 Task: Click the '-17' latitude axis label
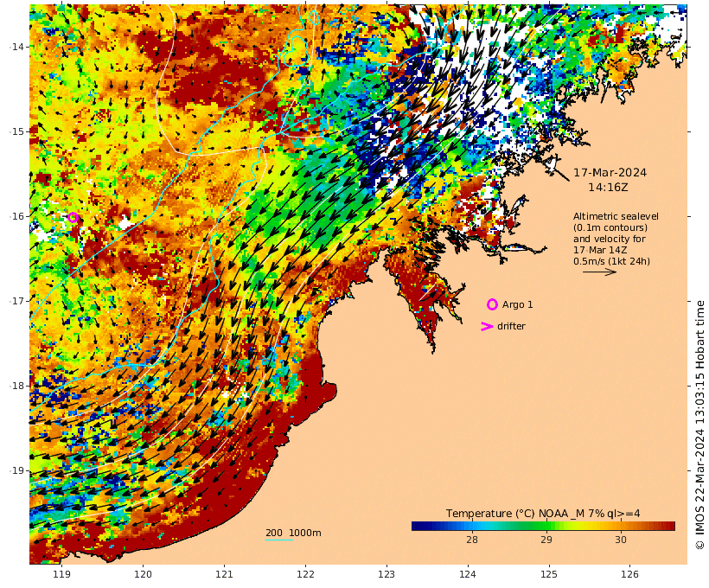click(16, 301)
